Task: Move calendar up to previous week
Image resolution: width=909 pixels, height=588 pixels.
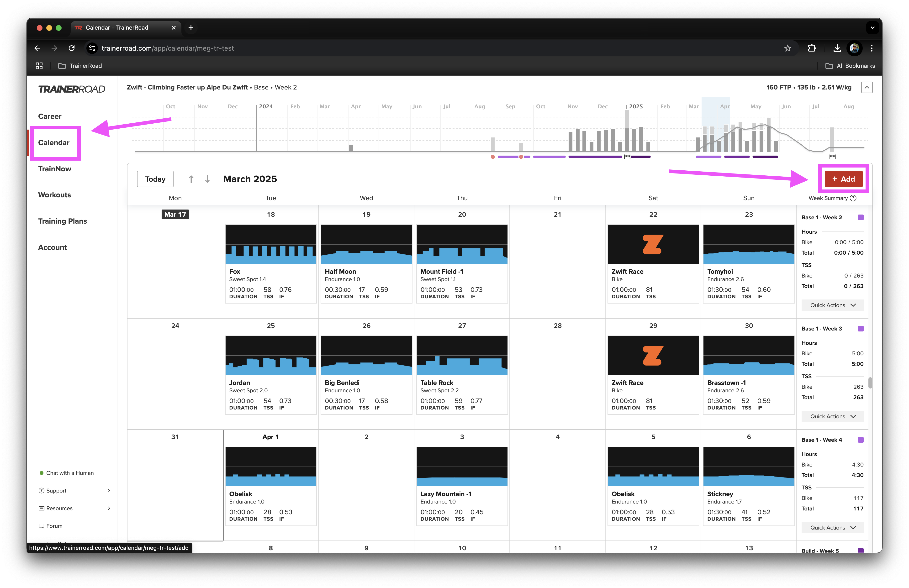Action: [x=191, y=179]
